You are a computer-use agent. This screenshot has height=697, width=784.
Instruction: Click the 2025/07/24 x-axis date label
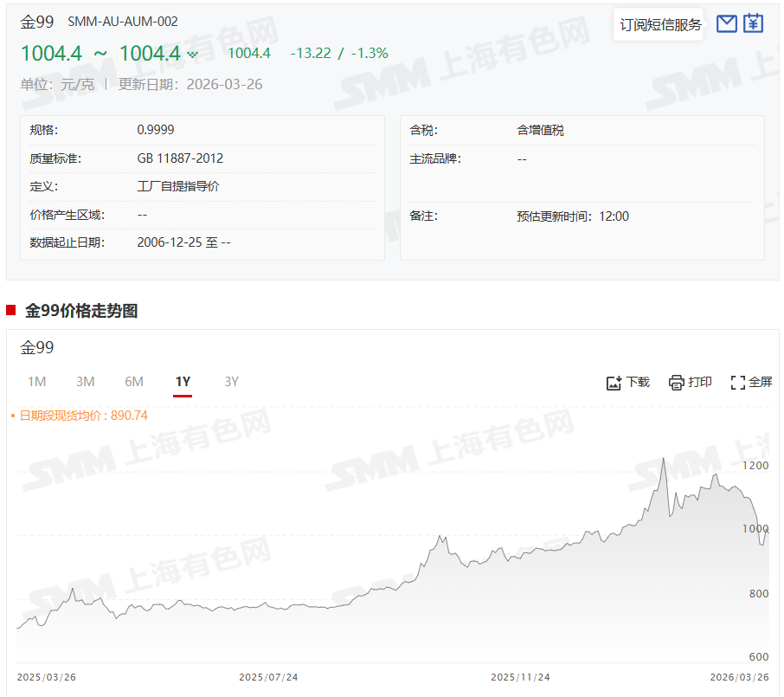pos(267,677)
